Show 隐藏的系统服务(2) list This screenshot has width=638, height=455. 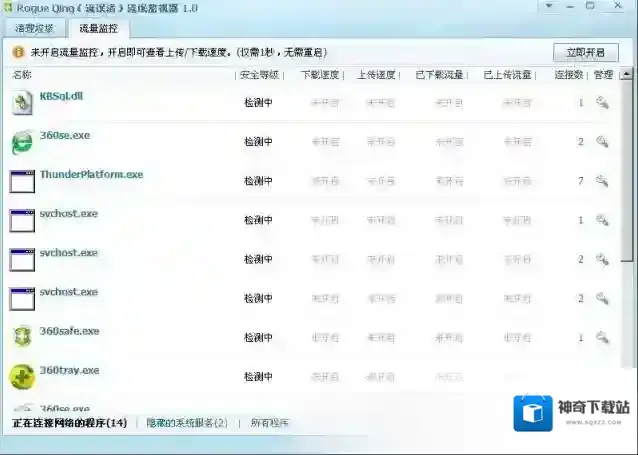[x=187, y=423]
